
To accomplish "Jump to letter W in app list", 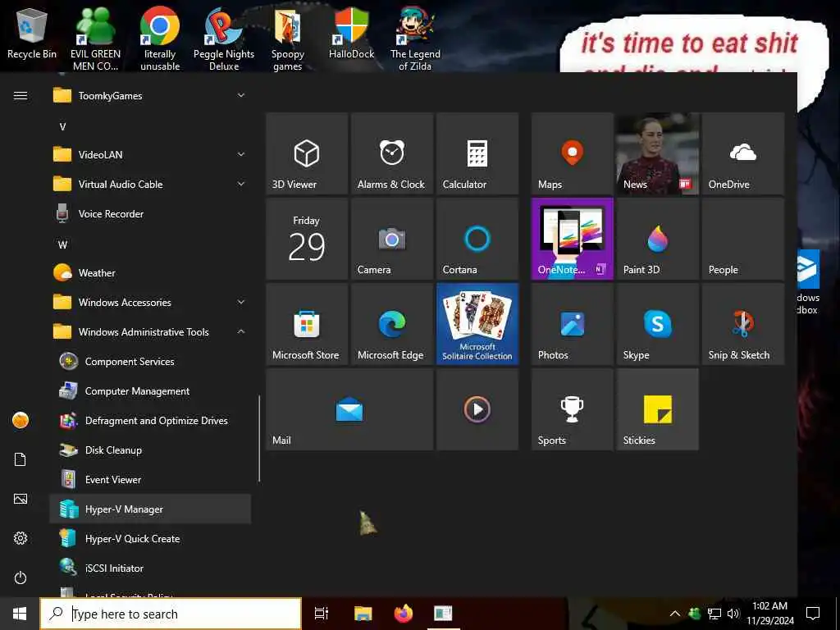I will pos(62,245).
